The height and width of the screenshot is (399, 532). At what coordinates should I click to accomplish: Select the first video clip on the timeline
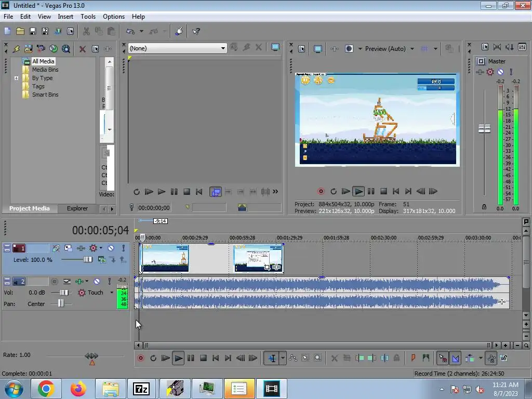pos(165,258)
